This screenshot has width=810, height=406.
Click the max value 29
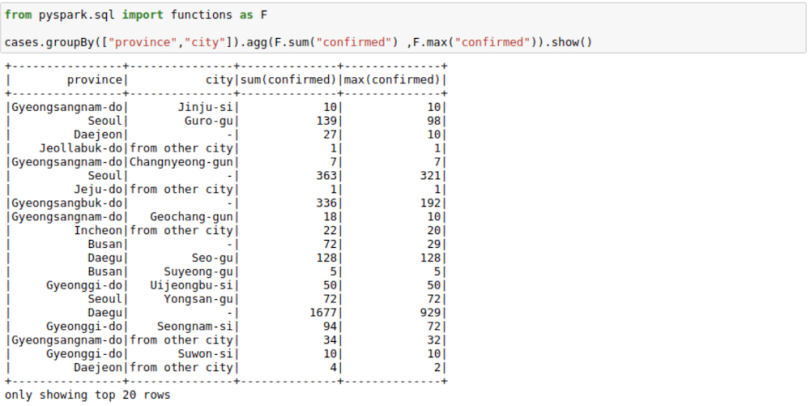pyautogui.click(x=433, y=244)
